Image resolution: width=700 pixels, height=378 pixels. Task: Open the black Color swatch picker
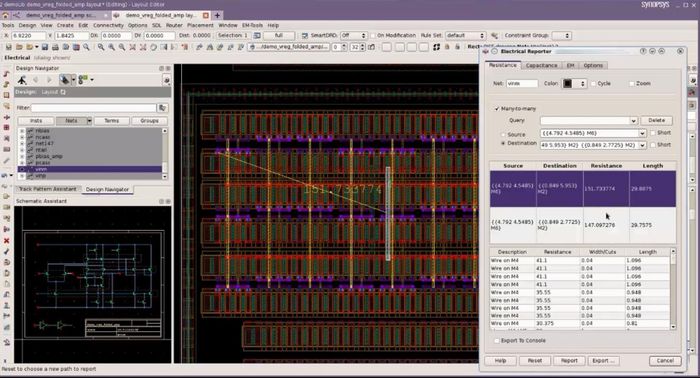click(574, 83)
